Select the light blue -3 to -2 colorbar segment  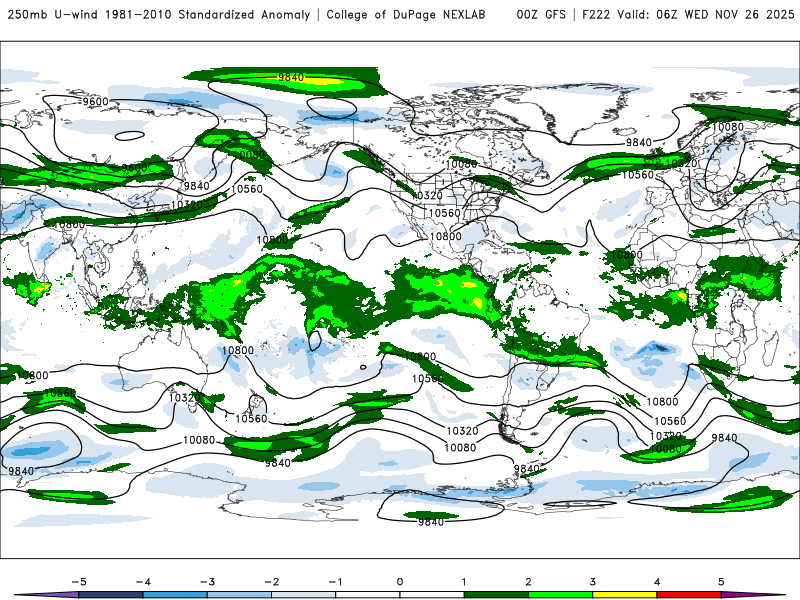coord(239,595)
